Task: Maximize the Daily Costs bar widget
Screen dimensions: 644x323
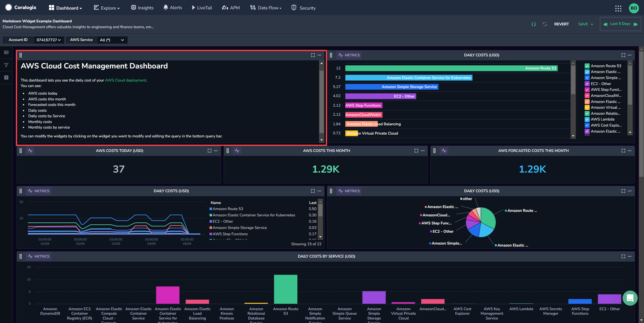Action: click(x=623, y=55)
